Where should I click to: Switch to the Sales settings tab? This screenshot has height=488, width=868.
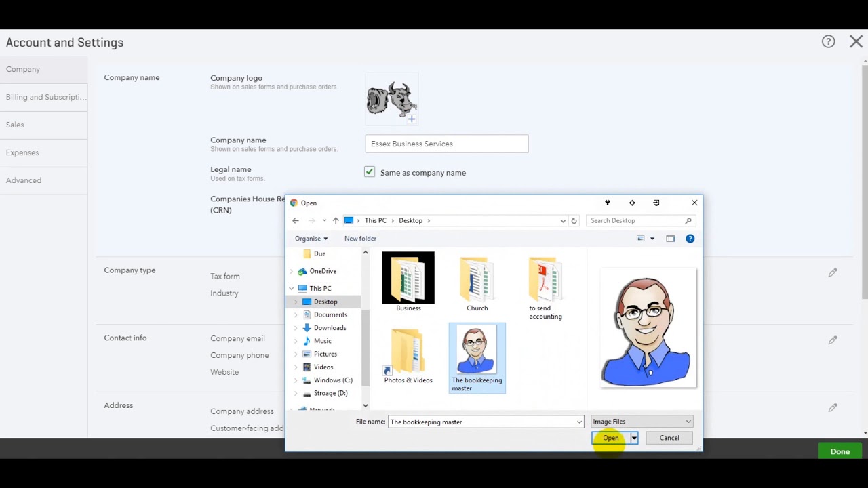[x=43, y=125]
